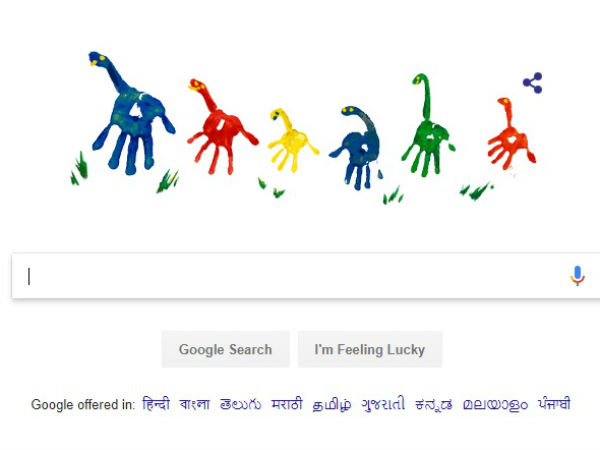Switch Google to Gujarati (ગુજરાતી)
Screen dimensions: 600x450
pos(383,404)
